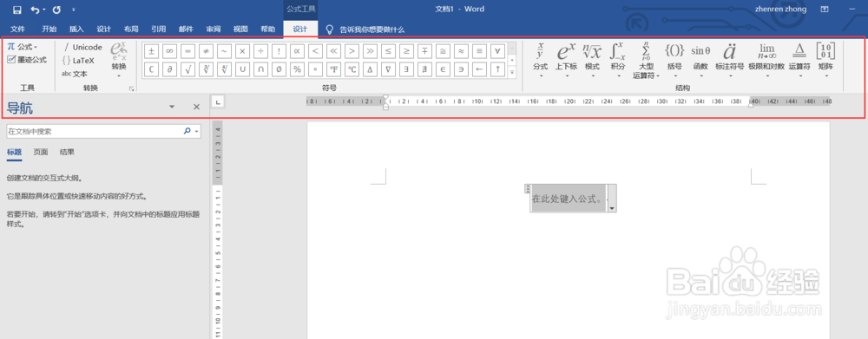Open the 矩阵 matrix structure menu
868x339 pixels.
click(826, 60)
